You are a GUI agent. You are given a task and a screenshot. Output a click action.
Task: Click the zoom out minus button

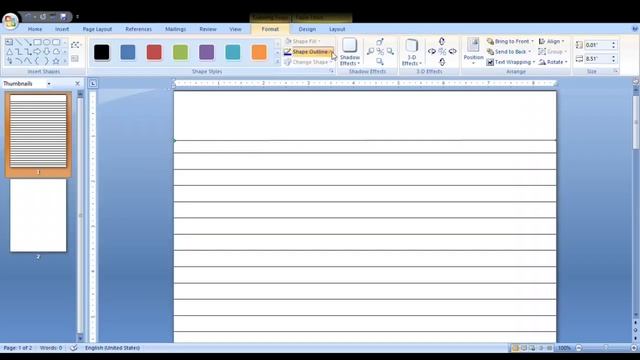[578, 348]
